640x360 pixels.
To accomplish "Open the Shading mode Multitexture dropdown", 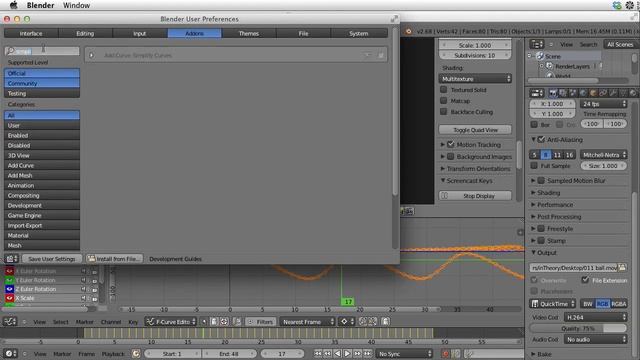I will [x=476, y=79].
